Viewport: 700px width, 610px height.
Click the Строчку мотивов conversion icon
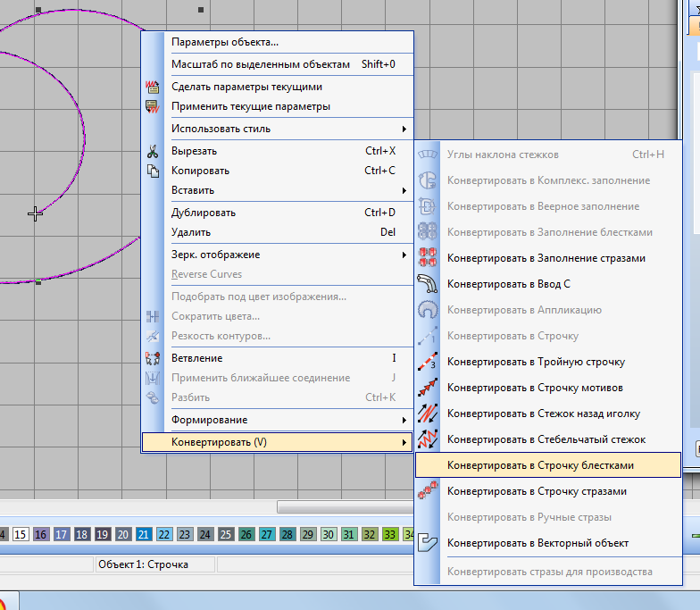tap(428, 388)
